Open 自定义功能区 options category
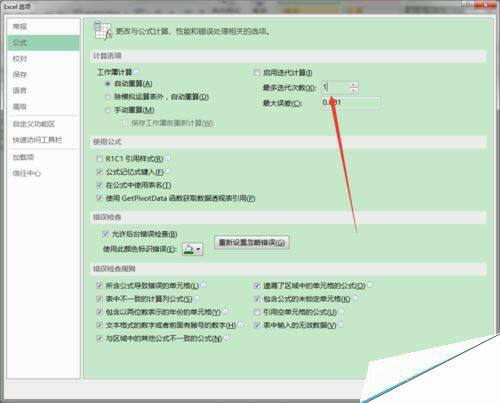Image resolution: width=500 pixels, height=403 pixels. (44, 124)
